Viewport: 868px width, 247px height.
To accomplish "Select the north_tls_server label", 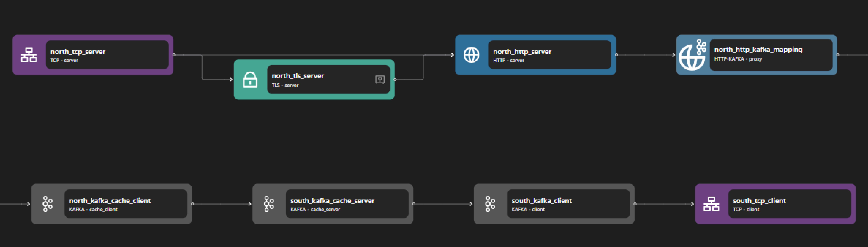I will click(x=298, y=76).
